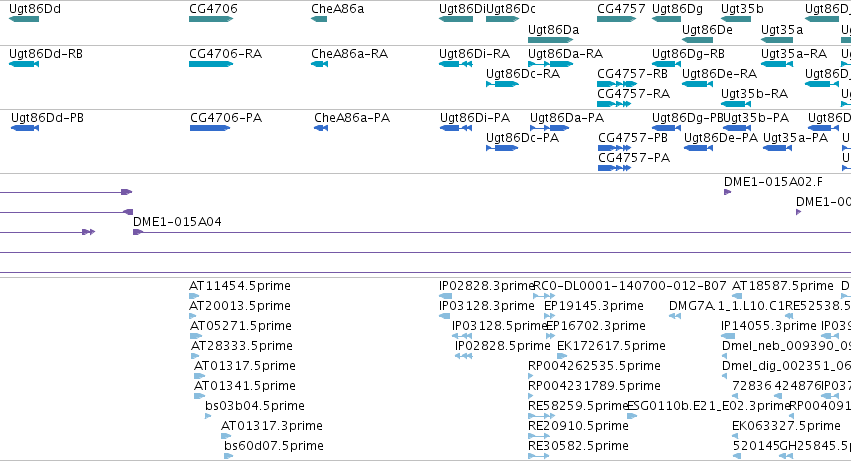Select the CG4706-PA protein glyph
The image size is (851, 461).
210,128
